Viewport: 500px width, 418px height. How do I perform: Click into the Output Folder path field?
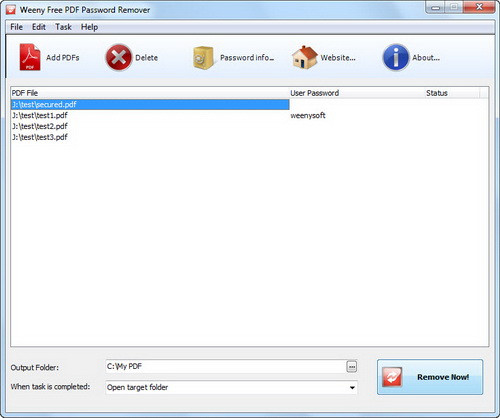pos(226,366)
